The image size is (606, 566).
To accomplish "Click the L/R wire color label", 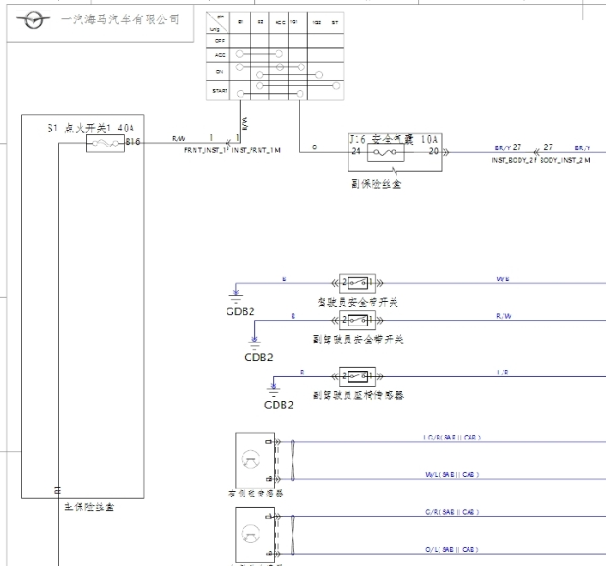I will pyautogui.click(x=503, y=372).
